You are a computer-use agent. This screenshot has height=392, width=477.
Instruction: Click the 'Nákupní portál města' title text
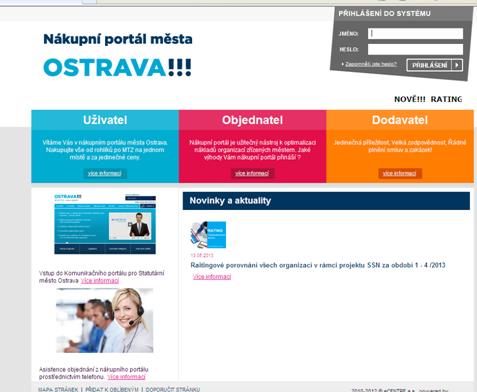coord(118,39)
